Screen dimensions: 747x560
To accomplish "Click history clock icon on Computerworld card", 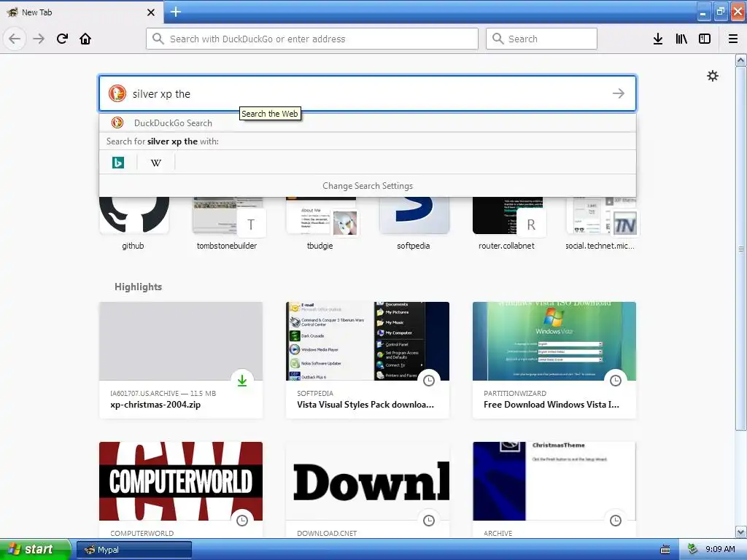I will [242, 521].
